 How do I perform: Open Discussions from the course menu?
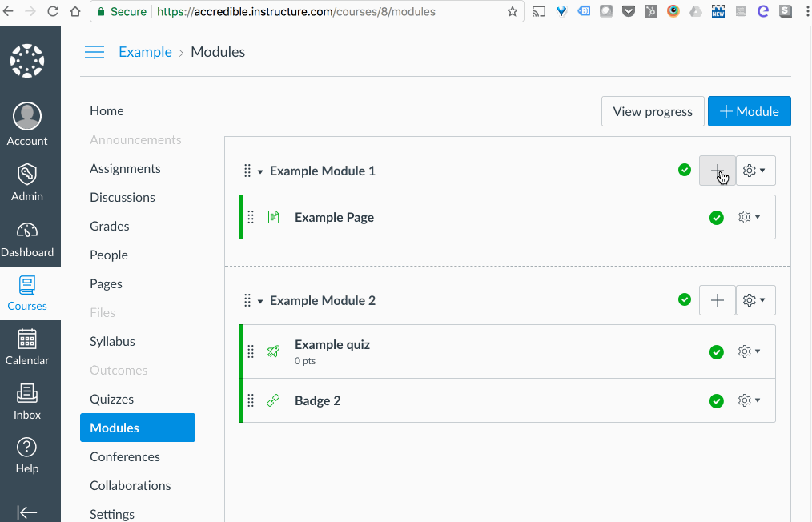pos(122,197)
